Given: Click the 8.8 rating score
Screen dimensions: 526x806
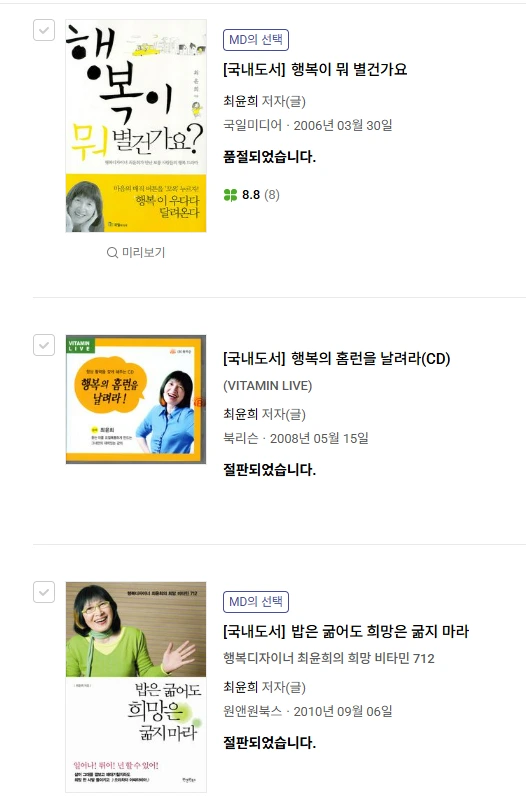Looking at the screenshot, I should pos(251,195).
